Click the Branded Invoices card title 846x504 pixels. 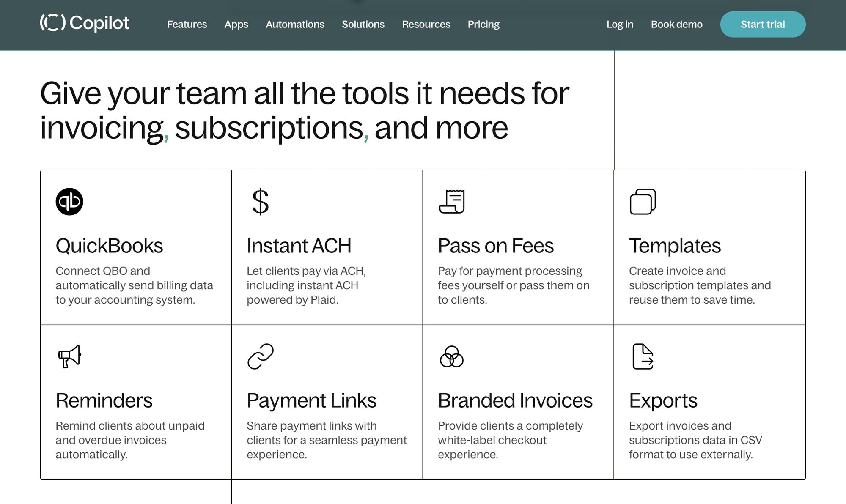(515, 400)
